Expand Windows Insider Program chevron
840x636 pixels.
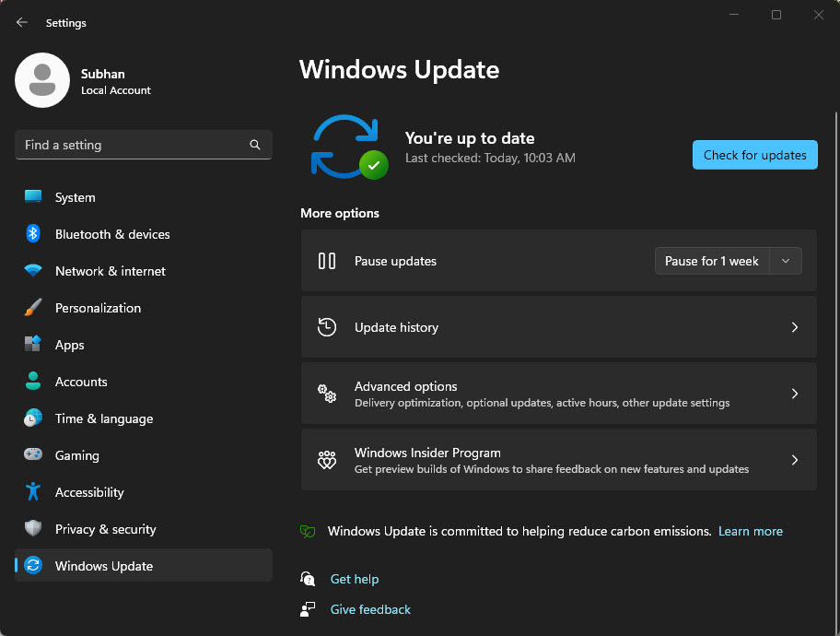795,460
